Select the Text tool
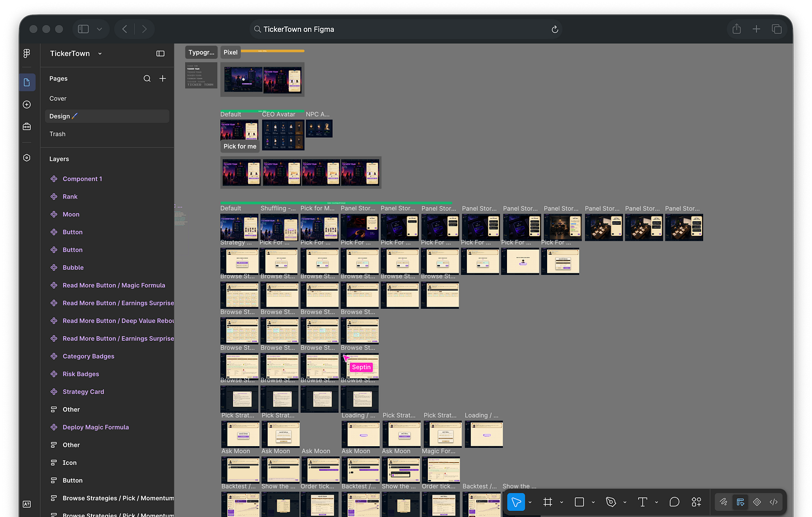812x517 pixels. (642, 502)
